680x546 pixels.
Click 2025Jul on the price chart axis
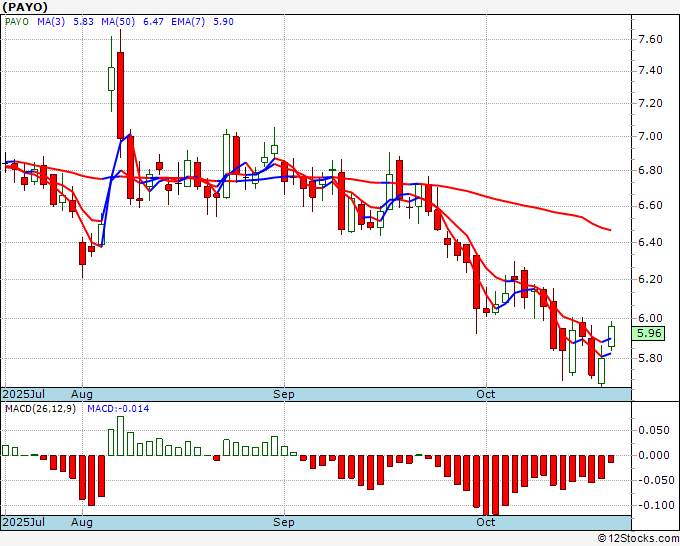pyautogui.click(x=24, y=394)
